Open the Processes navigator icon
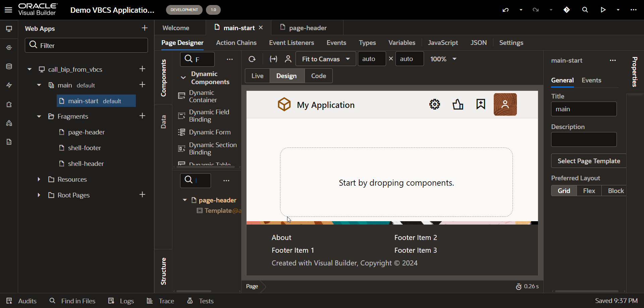Viewport: 644px width, 308px height. 9,123
